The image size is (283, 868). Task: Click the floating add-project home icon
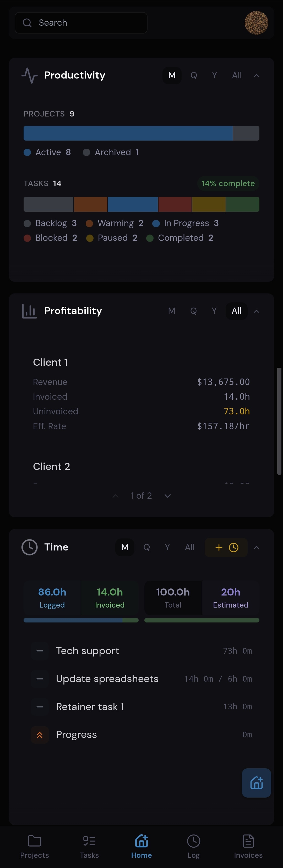tap(256, 783)
